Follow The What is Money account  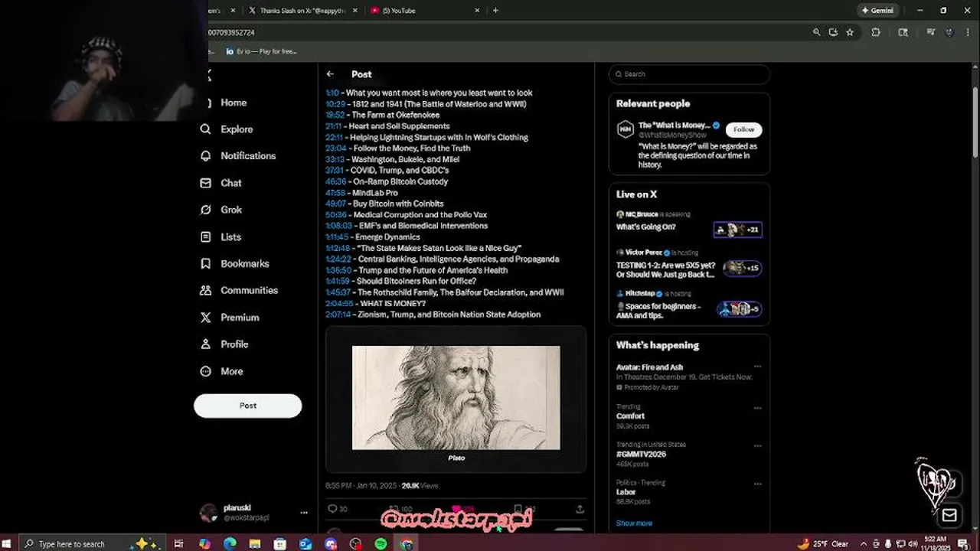pos(743,129)
